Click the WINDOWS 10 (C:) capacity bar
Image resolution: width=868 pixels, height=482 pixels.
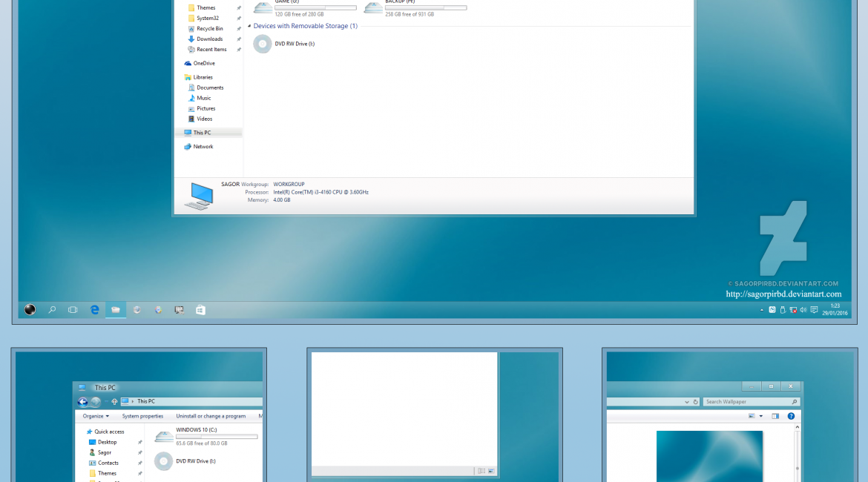[x=217, y=437]
